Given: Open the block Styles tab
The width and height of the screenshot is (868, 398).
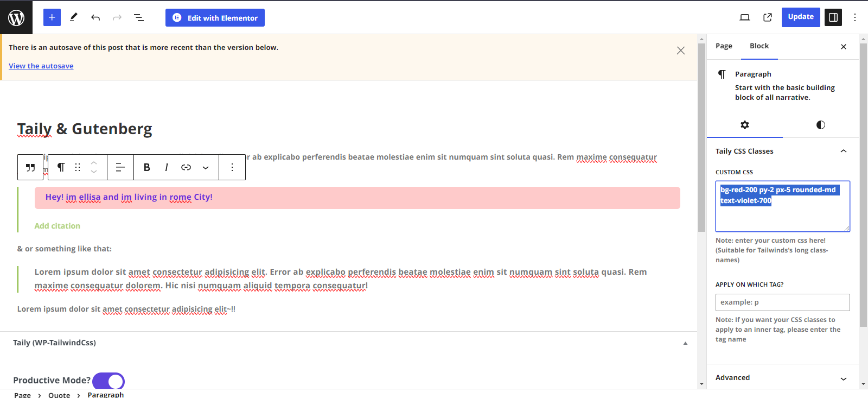Looking at the screenshot, I should pyautogui.click(x=821, y=125).
